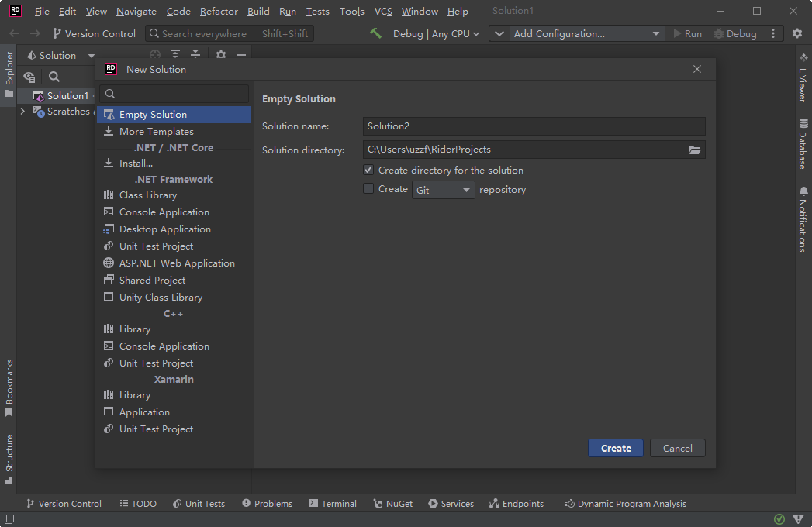The image size is (812, 527).
Task: Select Shared Project template
Action: (174, 281)
